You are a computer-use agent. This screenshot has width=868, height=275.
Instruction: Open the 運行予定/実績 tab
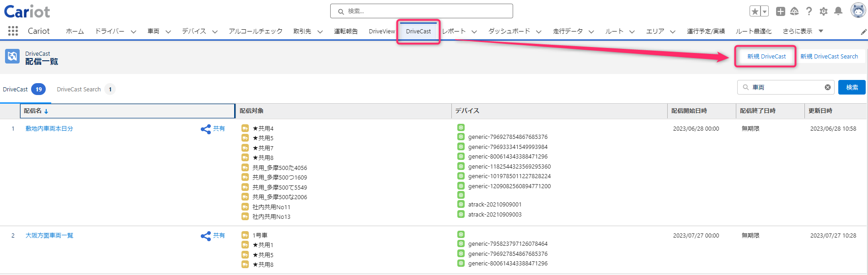click(x=706, y=31)
